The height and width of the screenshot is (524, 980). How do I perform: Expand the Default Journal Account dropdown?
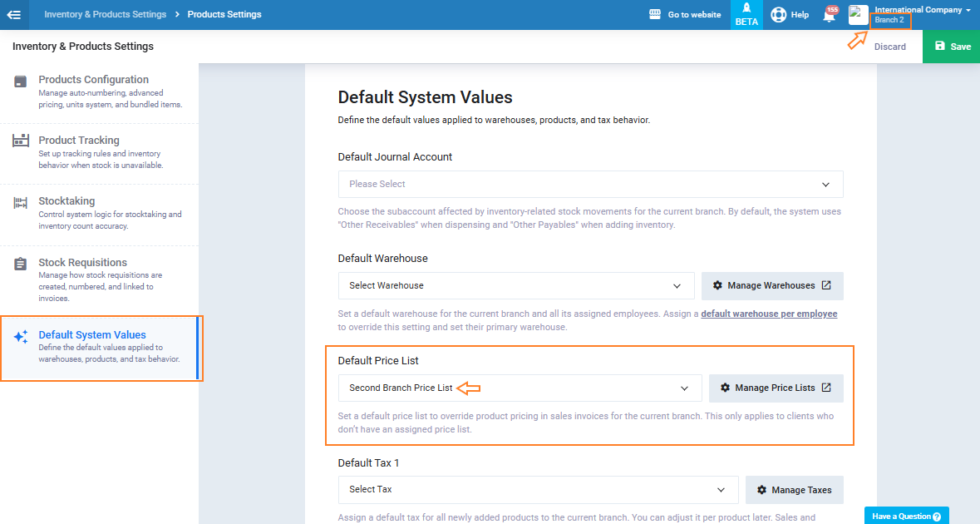point(590,184)
